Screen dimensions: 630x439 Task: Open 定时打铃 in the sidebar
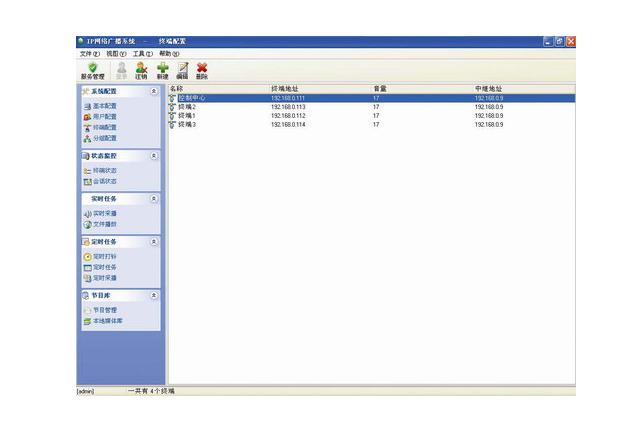pyautogui.click(x=100, y=257)
